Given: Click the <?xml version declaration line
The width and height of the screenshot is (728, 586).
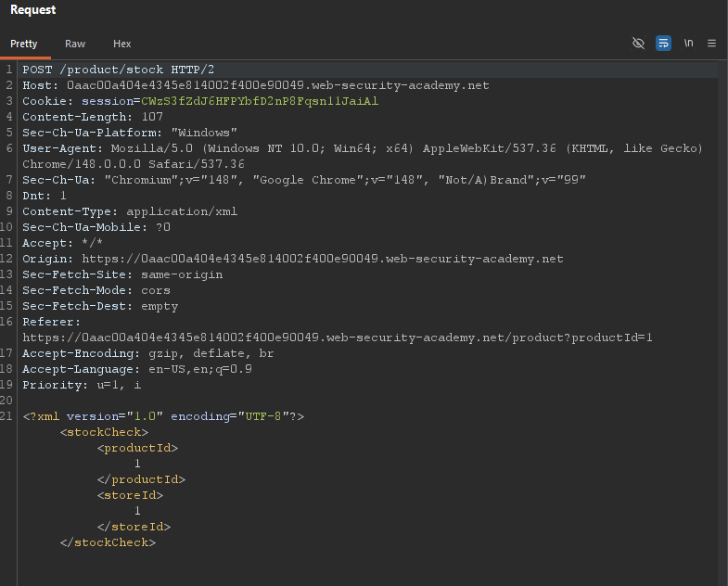Looking at the screenshot, I should coord(163,416).
